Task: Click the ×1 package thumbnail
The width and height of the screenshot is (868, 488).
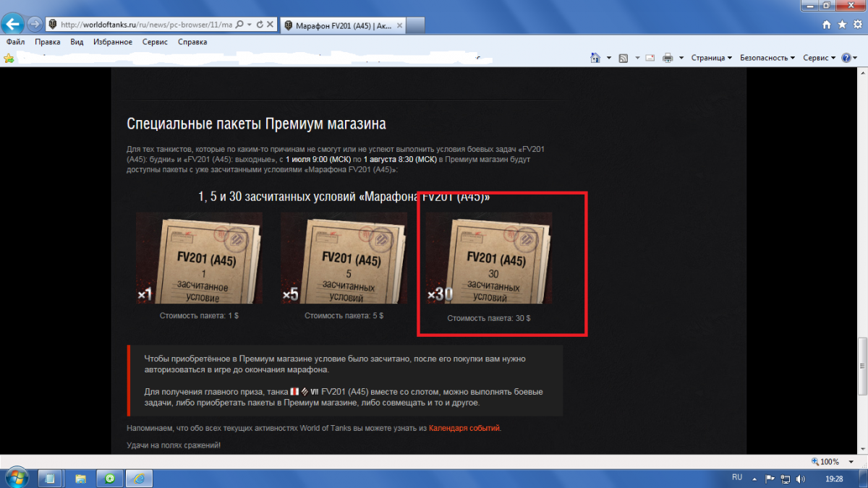Action: click(x=199, y=259)
